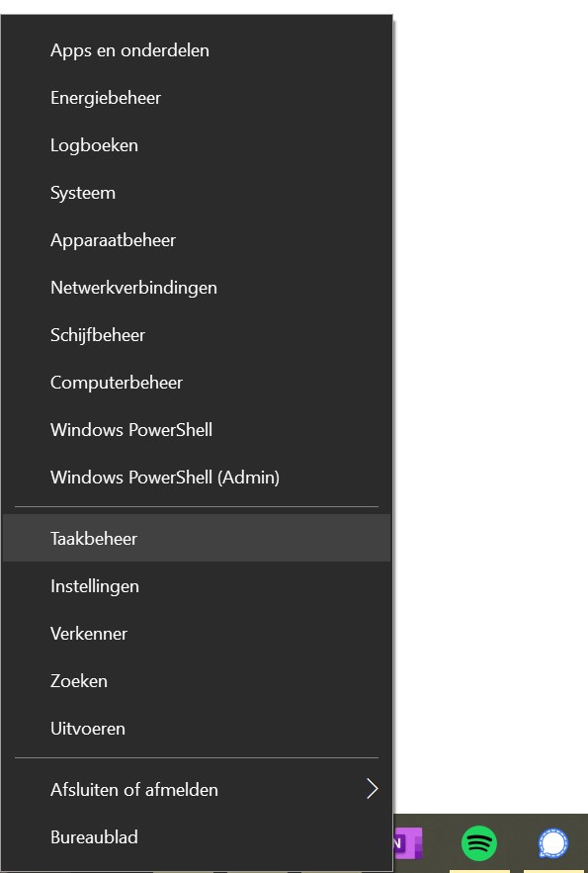The height and width of the screenshot is (873, 588).
Task: Select Schijfbeheer
Action: point(197,334)
